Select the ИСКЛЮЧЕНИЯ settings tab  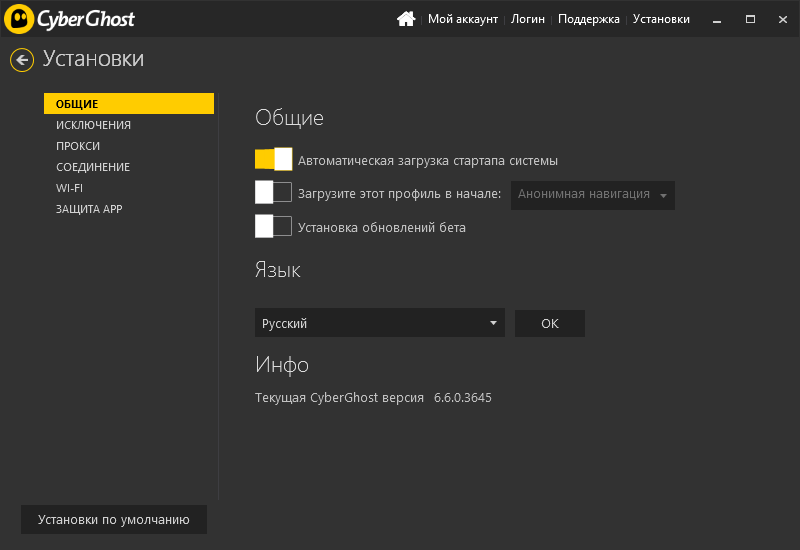[93, 125]
